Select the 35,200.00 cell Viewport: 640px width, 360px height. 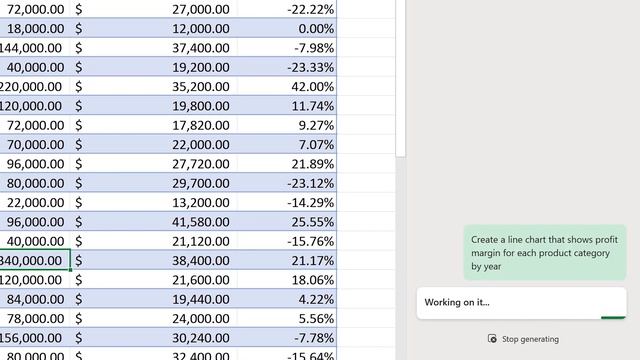coord(154,87)
